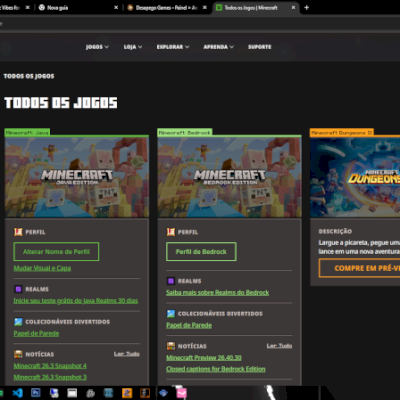This screenshot has width=400, height=400.
Task: Click the Descrição heading in Dungeons card
Action: coord(335,231)
